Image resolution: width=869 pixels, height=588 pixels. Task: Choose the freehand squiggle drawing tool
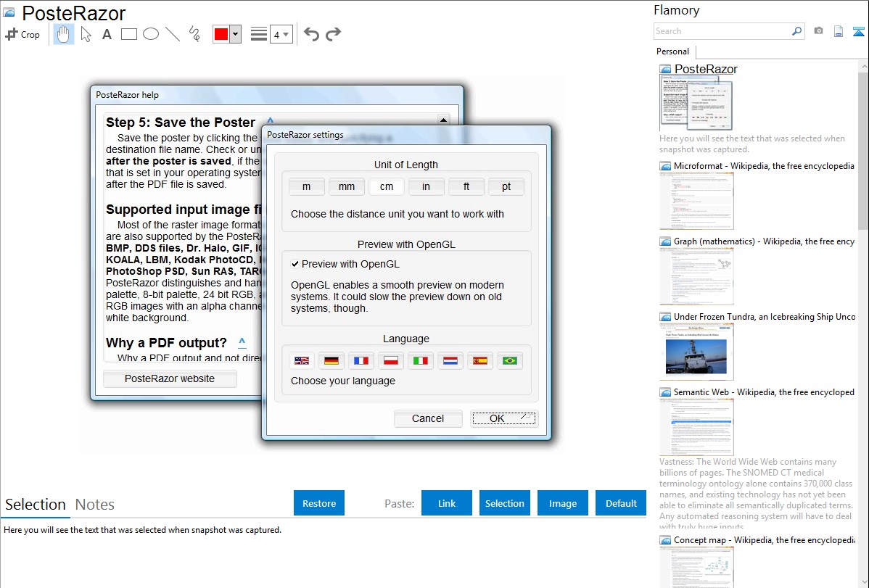(194, 34)
